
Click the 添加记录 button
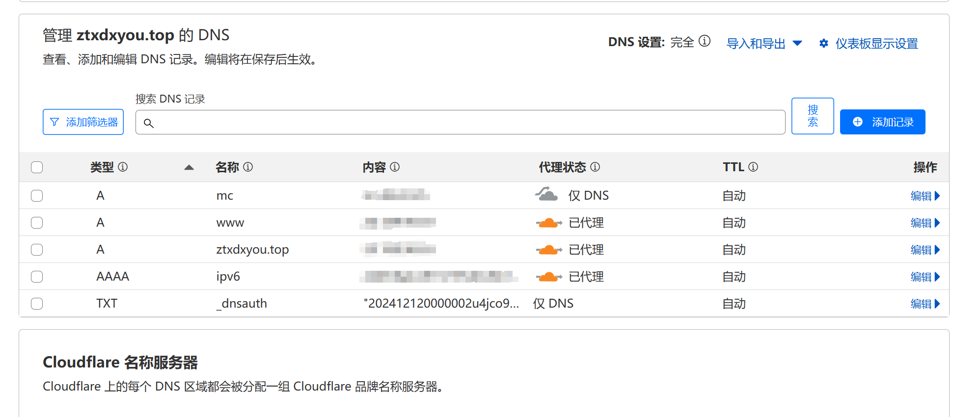click(x=882, y=122)
